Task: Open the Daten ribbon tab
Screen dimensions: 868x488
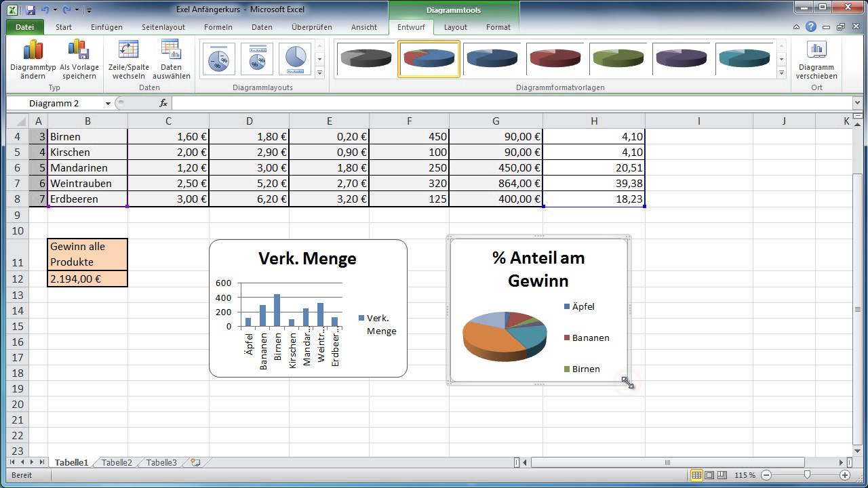Action: (x=262, y=27)
